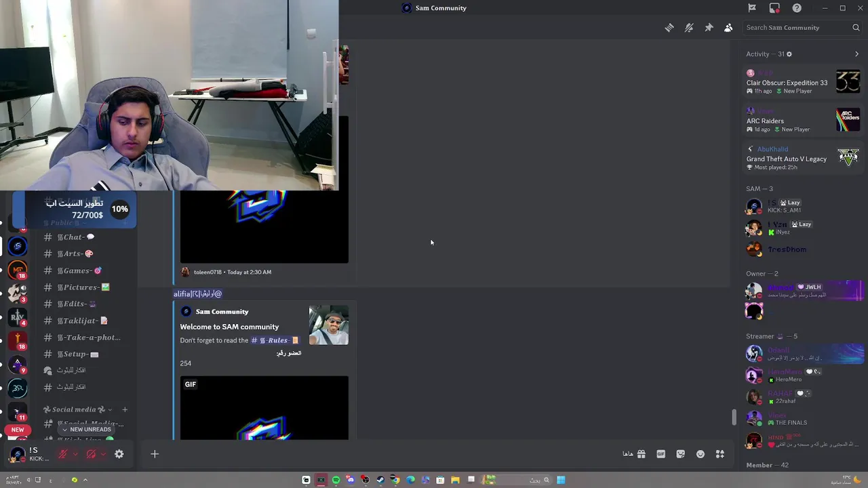Open Activity settings gear
The height and width of the screenshot is (488, 868).
789,54
